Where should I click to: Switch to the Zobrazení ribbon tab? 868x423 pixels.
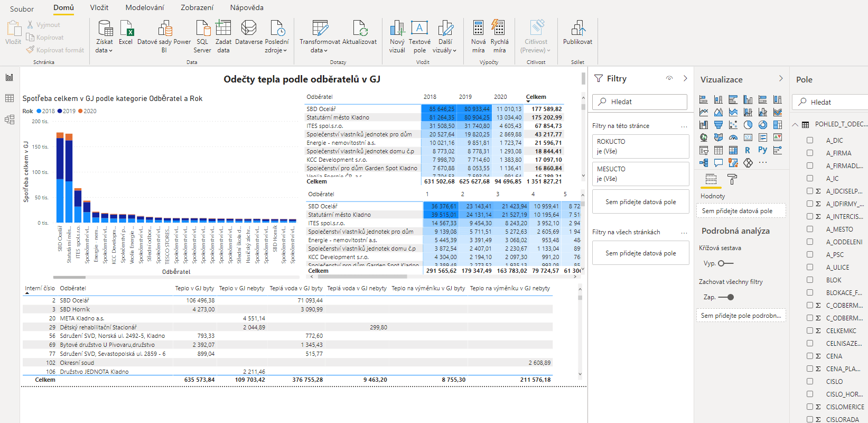[197, 7]
